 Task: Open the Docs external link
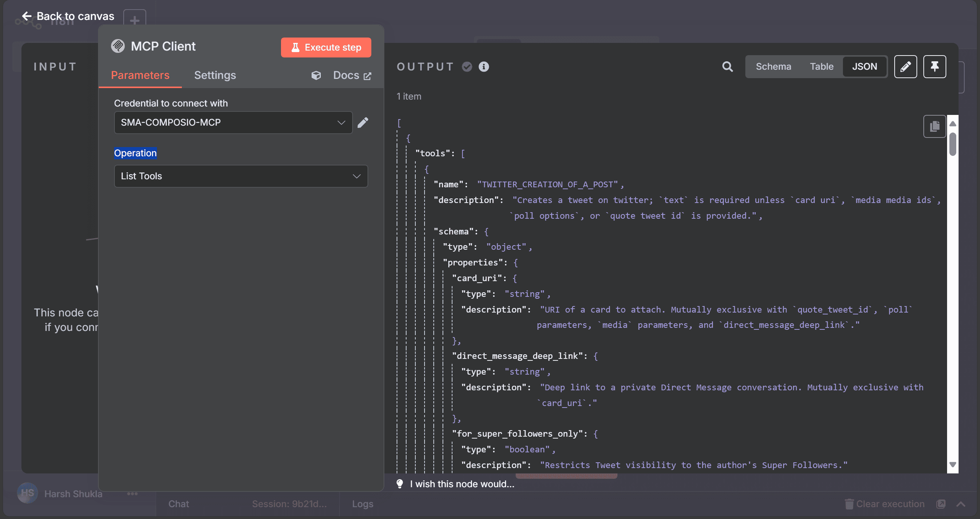pos(352,75)
